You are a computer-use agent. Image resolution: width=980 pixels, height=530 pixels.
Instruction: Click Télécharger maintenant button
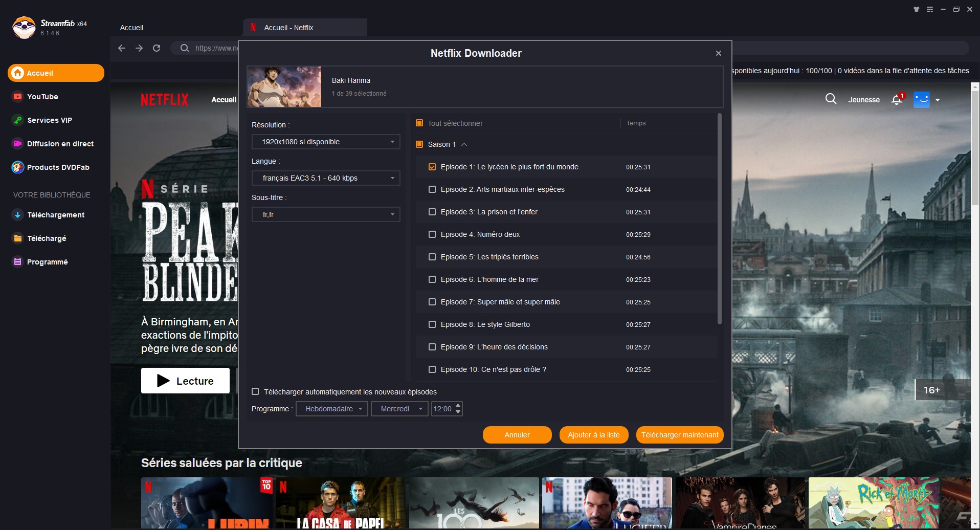680,435
